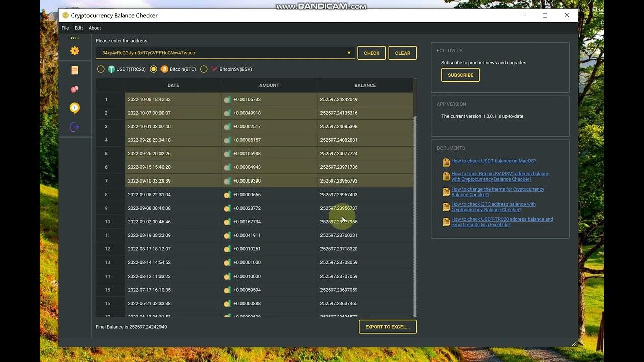Select date cell 2022-09-15 15:40:20
The height and width of the screenshot is (362, 644).
click(173, 167)
